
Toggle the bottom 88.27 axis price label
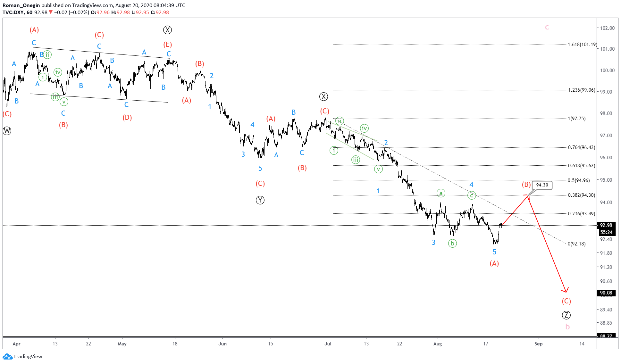[x=606, y=336]
